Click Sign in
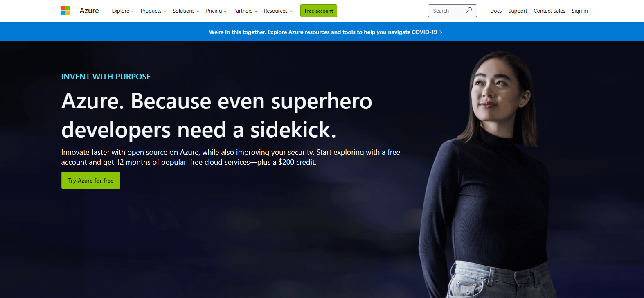The image size is (644, 298). (580, 11)
